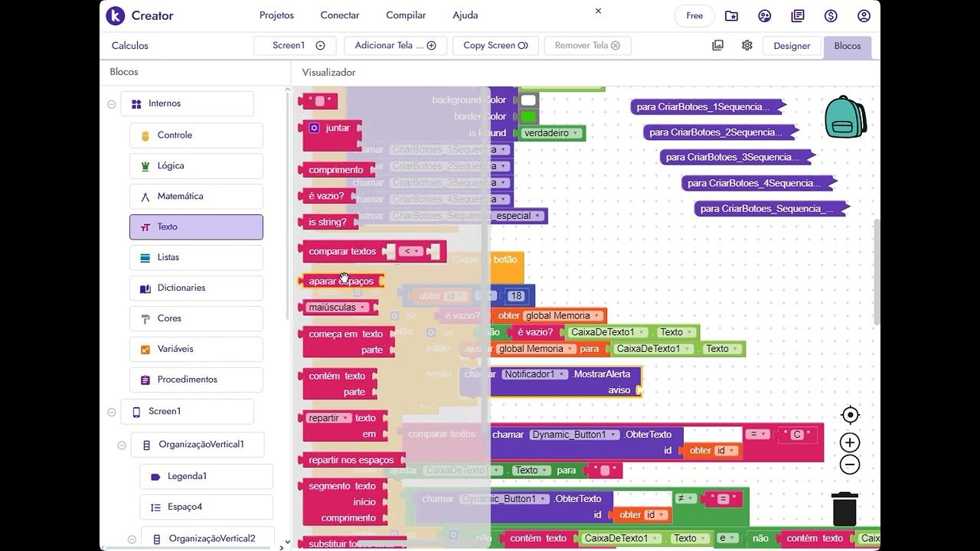This screenshot has height=551, width=980.
Task: Click the mutator gear on juntar block
Action: point(314,128)
